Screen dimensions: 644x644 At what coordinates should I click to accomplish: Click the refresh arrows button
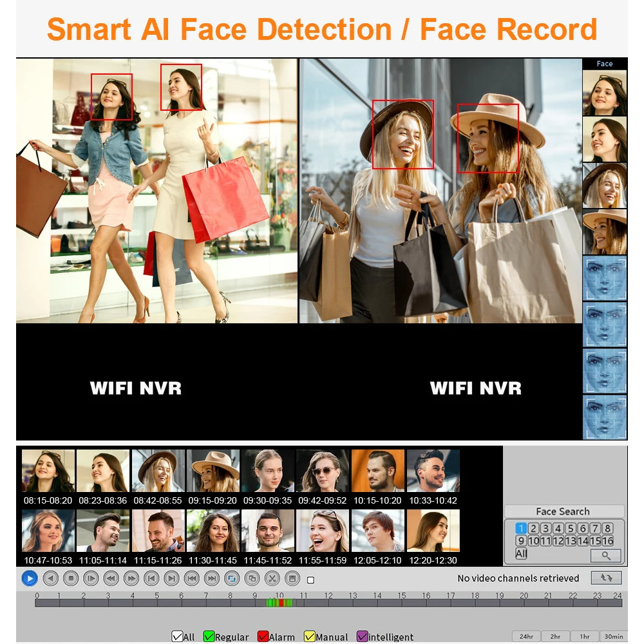[x=606, y=578]
